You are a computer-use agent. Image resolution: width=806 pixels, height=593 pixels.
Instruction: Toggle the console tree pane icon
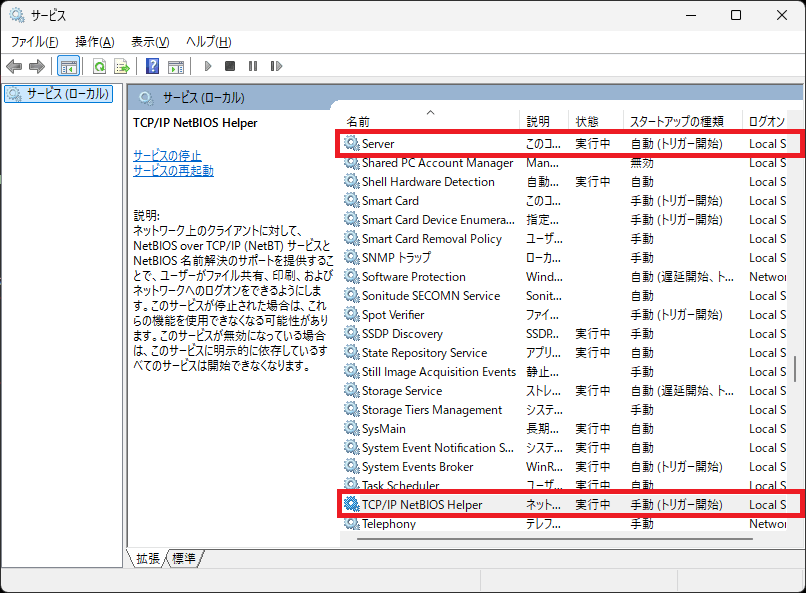[69, 67]
